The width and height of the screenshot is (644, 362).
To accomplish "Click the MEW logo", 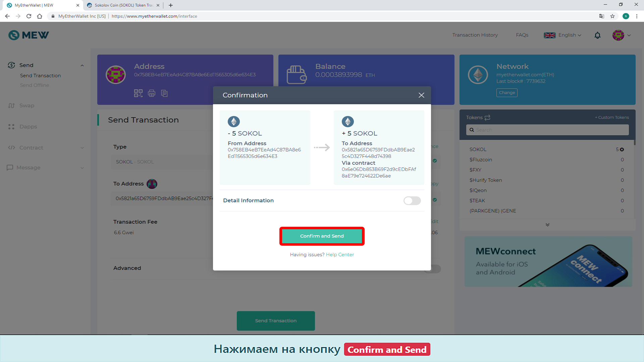I will (x=29, y=35).
